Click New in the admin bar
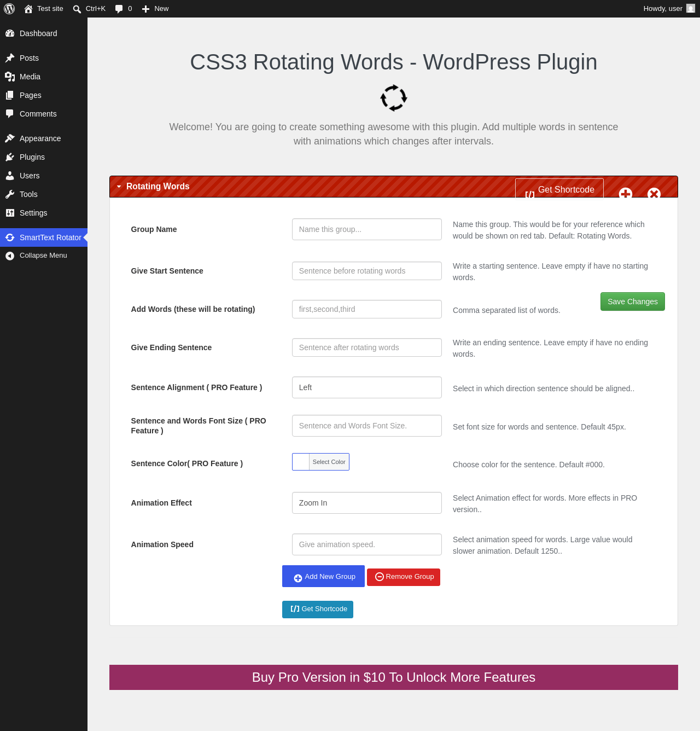The width and height of the screenshot is (700, 731). (155, 9)
